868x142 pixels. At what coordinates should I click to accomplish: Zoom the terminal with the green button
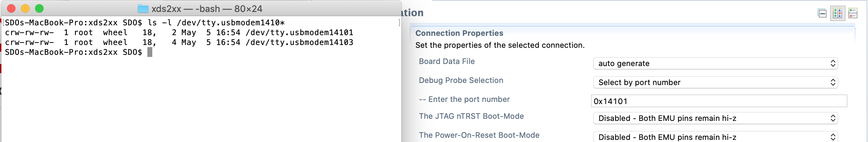[39, 8]
